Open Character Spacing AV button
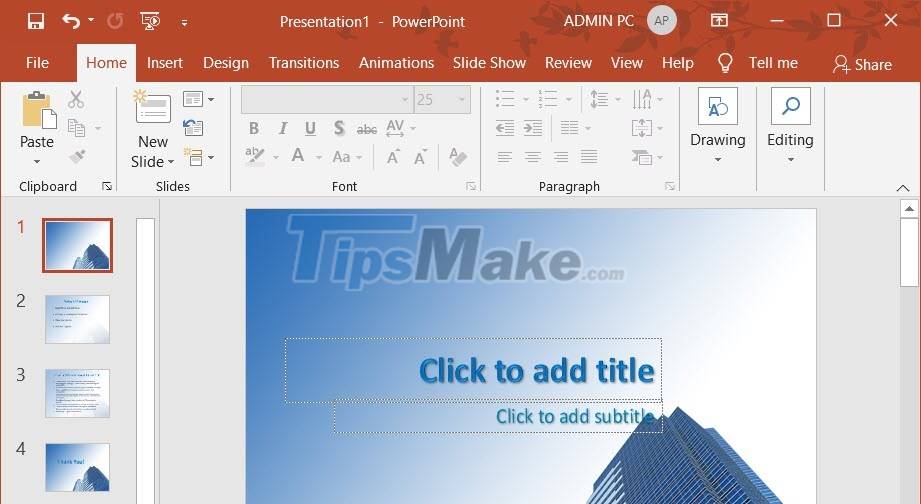 pyautogui.click(x=400, y=128)
